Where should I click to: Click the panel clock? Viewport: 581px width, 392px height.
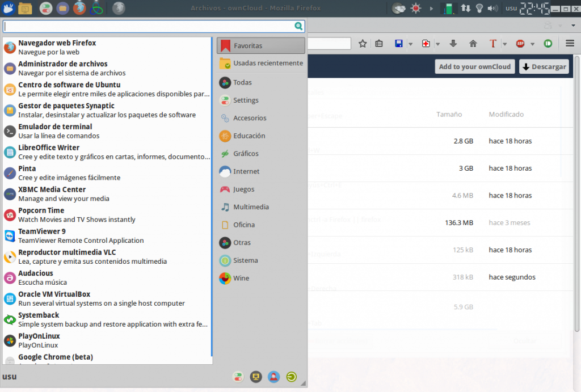534,8
